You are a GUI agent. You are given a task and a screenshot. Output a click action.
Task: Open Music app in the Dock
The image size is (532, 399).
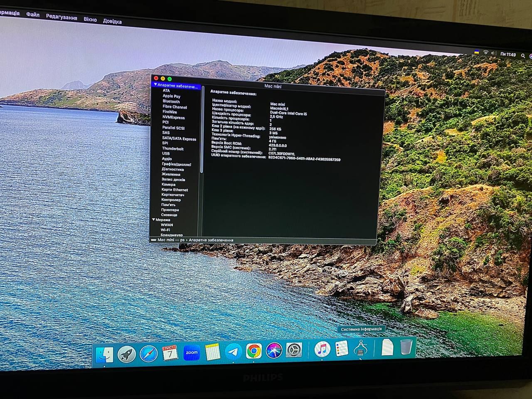[322, 349]
